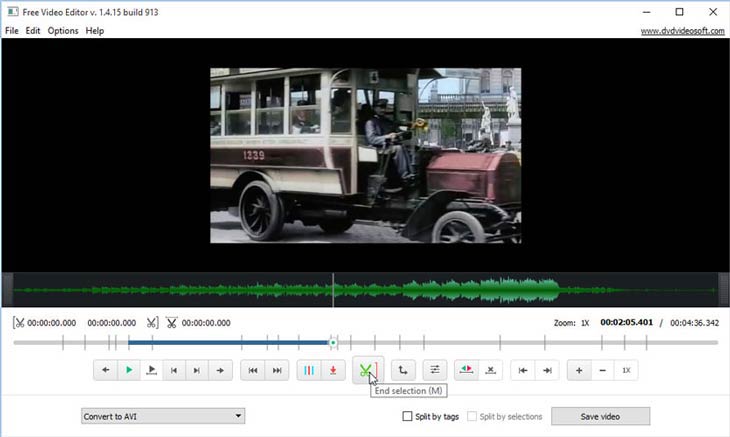This screenshot has height=437, width=730.
Task: Open the Convert to AVI dropdown
Action: tap(163, 416)
